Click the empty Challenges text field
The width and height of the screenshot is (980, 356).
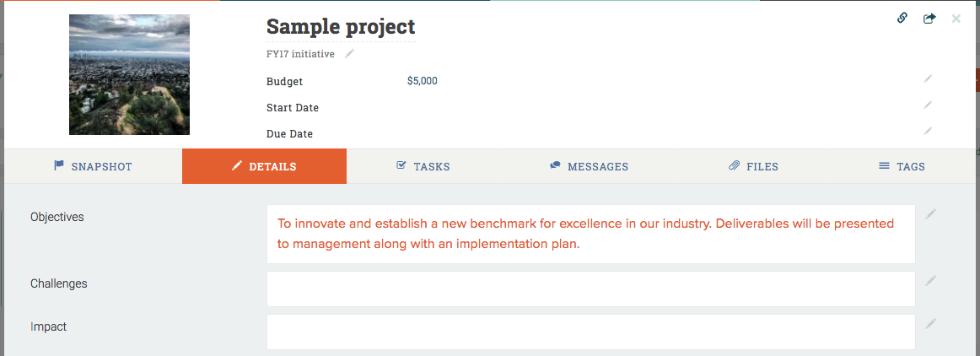590,289
